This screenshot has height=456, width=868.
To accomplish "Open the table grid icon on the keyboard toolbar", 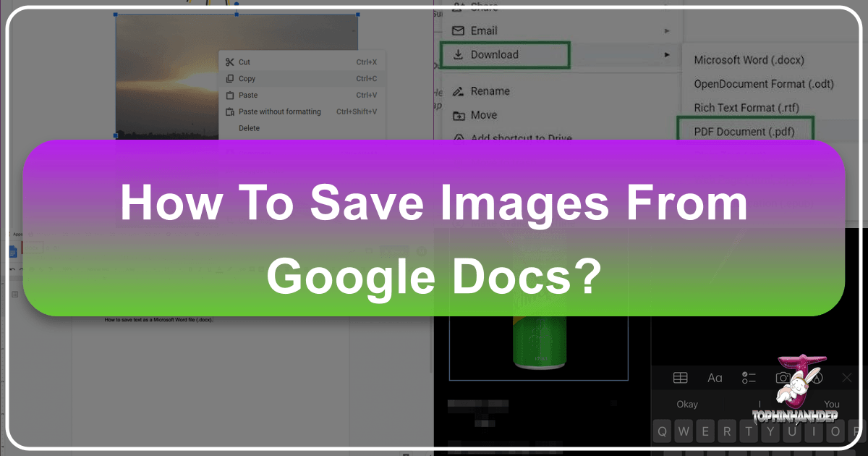I will pyautogui.click(x=680, y=377).
